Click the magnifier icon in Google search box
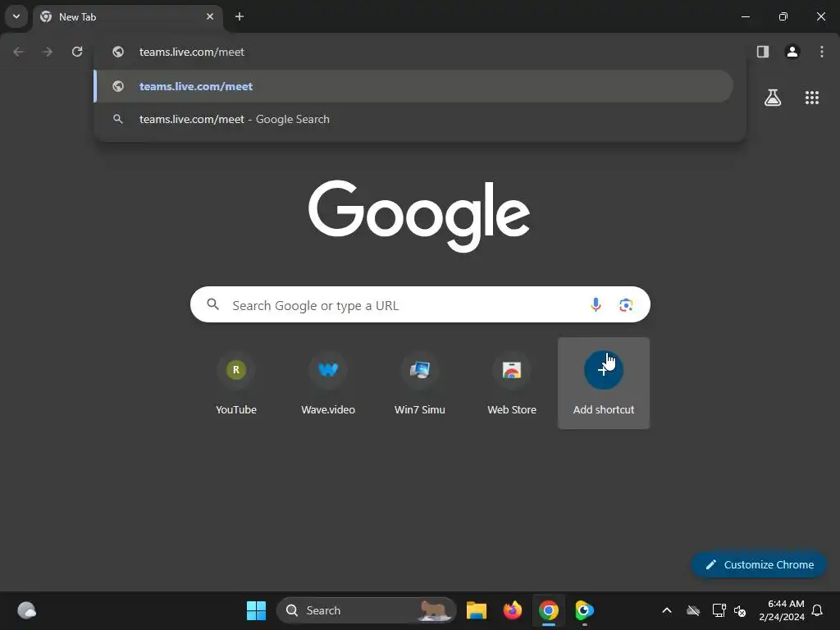840x630 pixels. (212, 304)
